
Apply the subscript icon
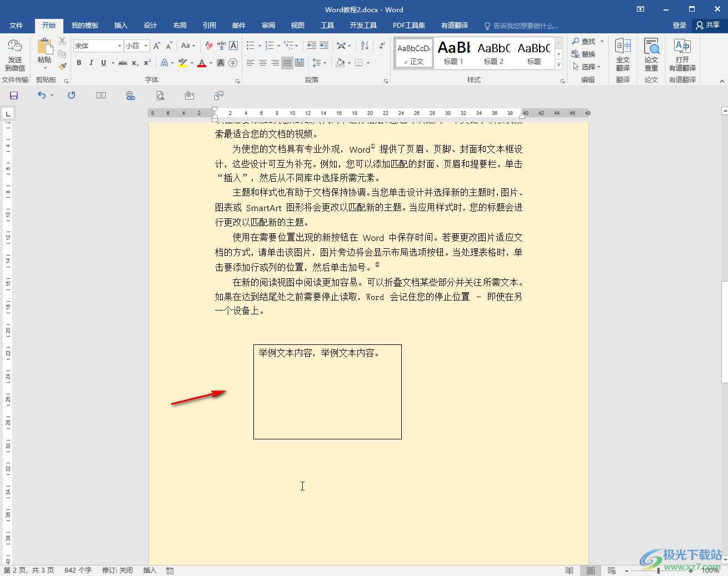tap(135, 63)
